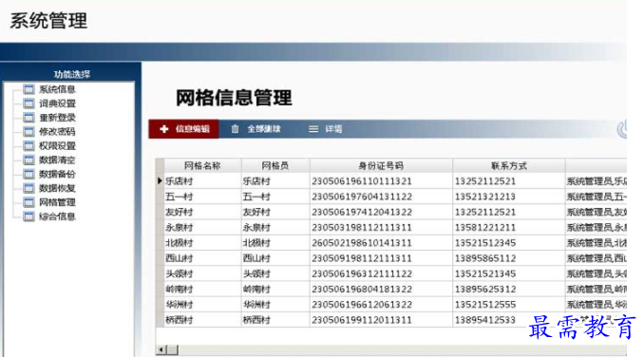The image size is (644, 357).
Task: Select the 桥西村 cell under 网格名称
Action: tap(202, 320)
